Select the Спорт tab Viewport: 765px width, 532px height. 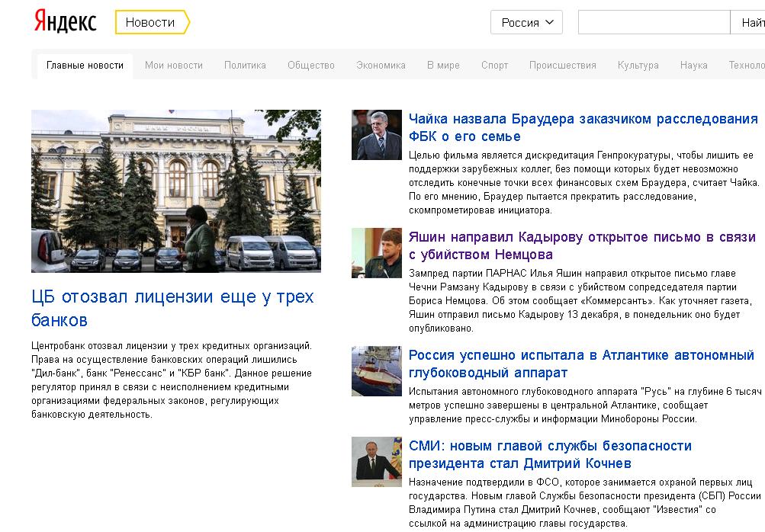point(494,66)
